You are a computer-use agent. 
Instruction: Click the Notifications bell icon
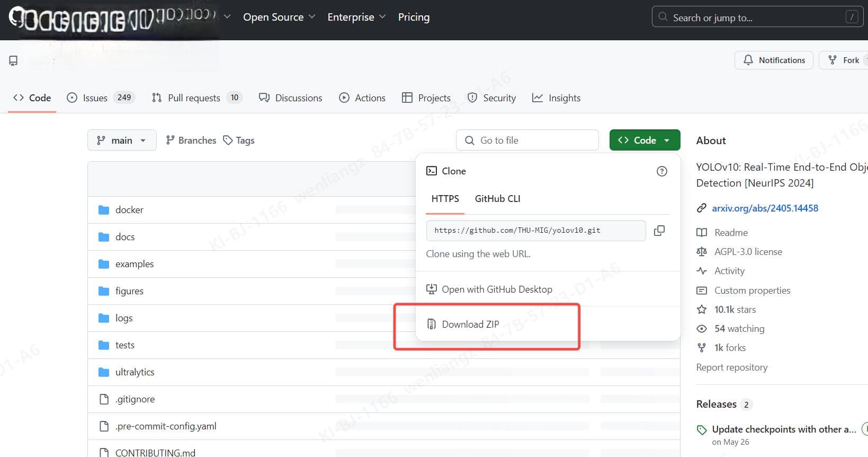point(748,60)
